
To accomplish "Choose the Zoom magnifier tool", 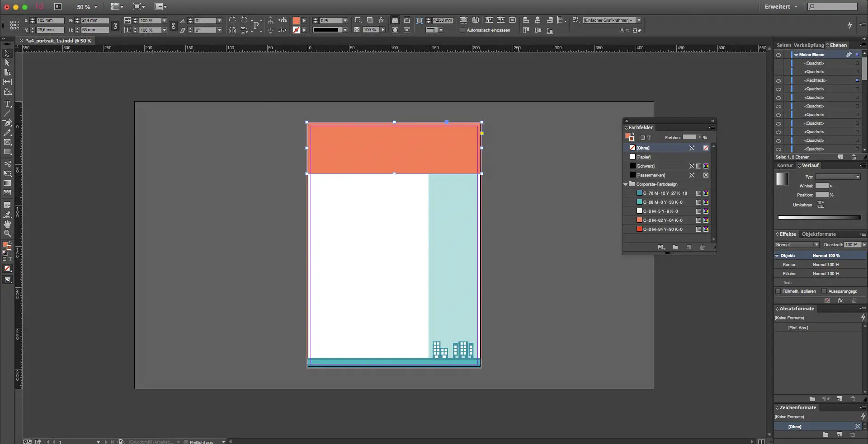I will pyautogui.click(x=7, y=234).
